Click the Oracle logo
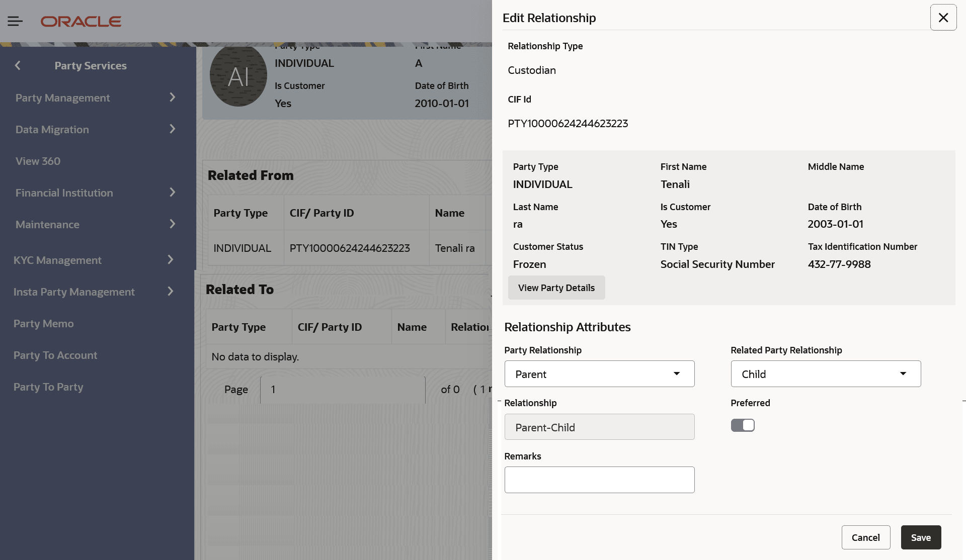This screenshot has height=560, width=966. tap(81, 22)
